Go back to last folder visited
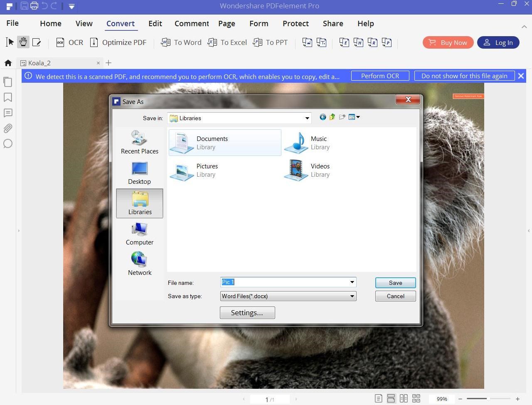This screenshot has height=405, width=532. 323,117
